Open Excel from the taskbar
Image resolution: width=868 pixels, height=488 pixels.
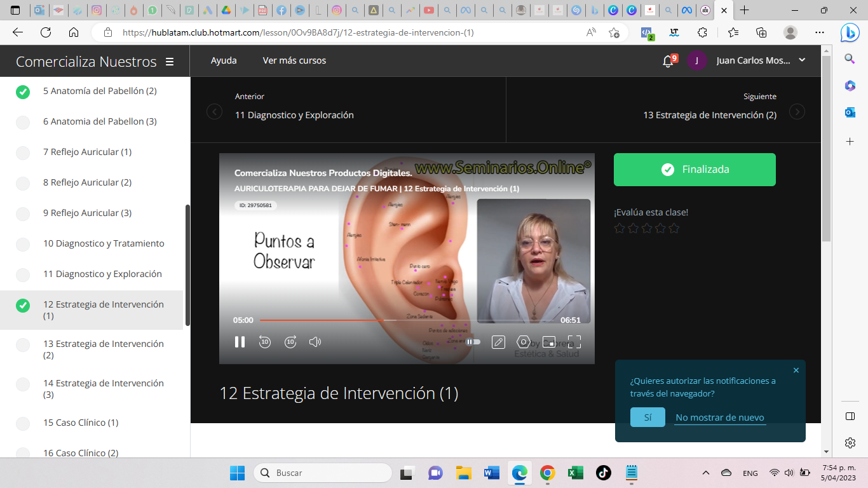[x=575, y=473]
